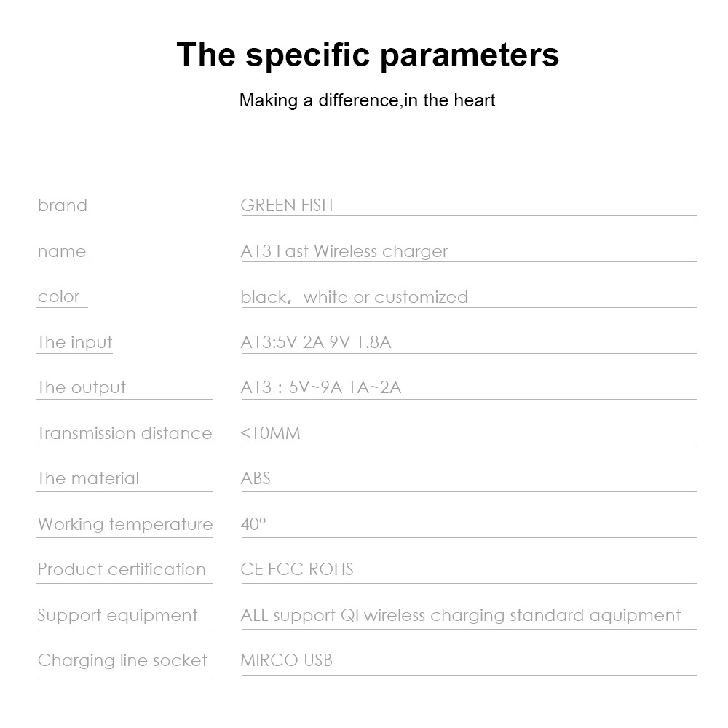Select the "Working temperature" label

(125, 524)
